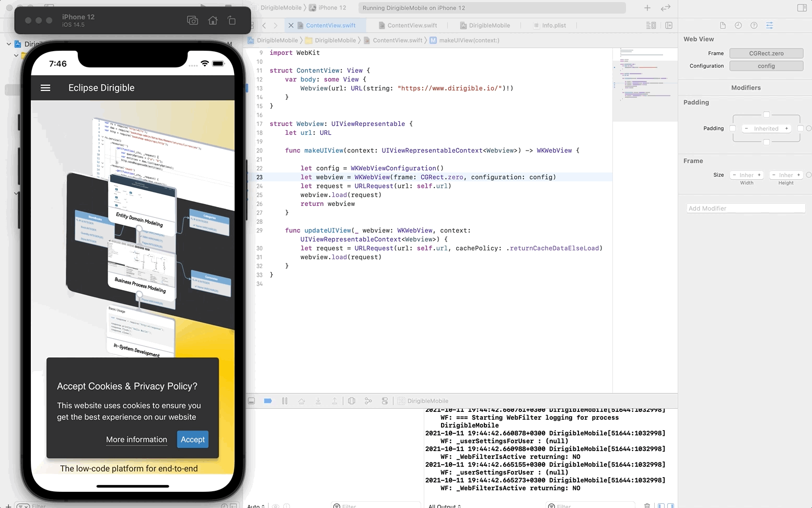Choose the iPhone 12 run destination
Viewport: 812px width, 508px height.
click(328, 8)
